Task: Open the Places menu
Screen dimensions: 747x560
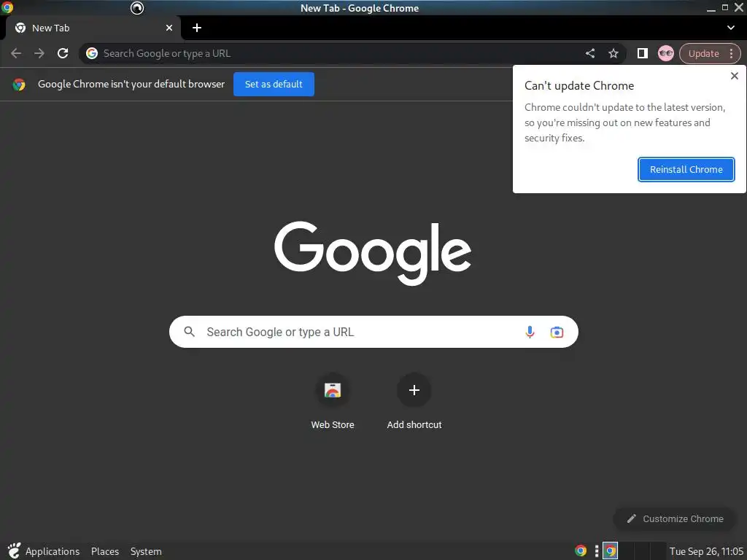Action: 105,551
